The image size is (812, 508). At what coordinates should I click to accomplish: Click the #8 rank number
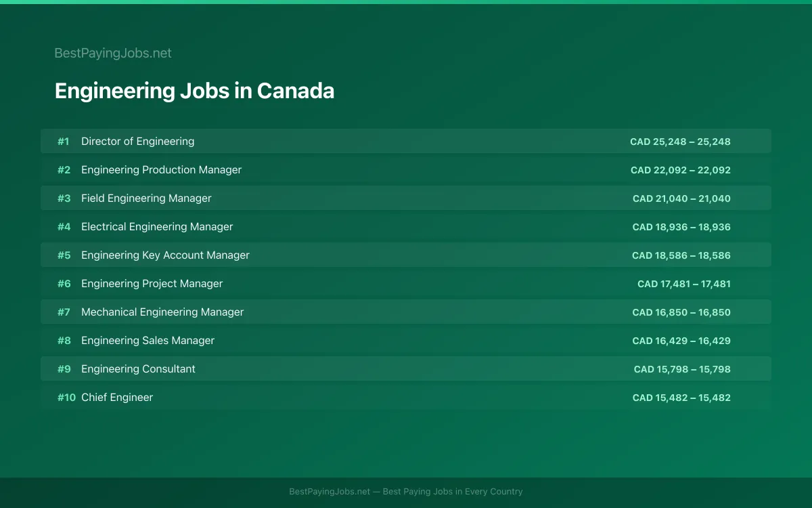click(x=64, y=341)
